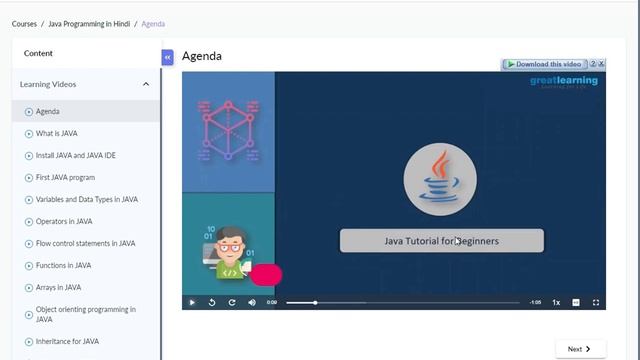Open the Courses breadcrumb link
This screenshot has height=360, width=640.
tap(24, 24)
